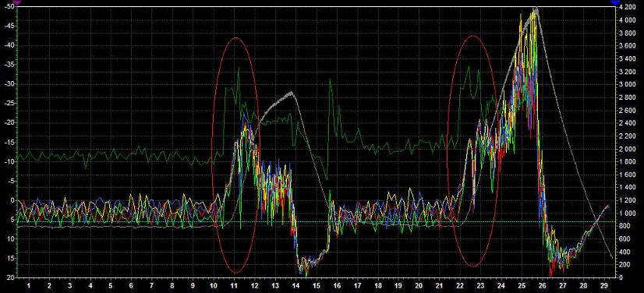The height and width of the screenshot is (293, 644).
Task: Select time mark 15 on bottom axis
Action: [317, 285]
